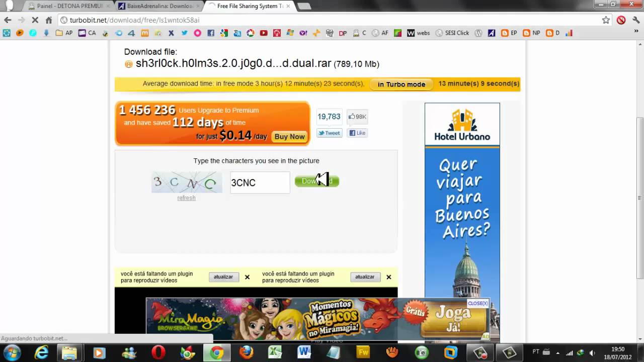This screenshot has height=362, width=644.
Task: Click the captcha image
Action: coord(187,183)
